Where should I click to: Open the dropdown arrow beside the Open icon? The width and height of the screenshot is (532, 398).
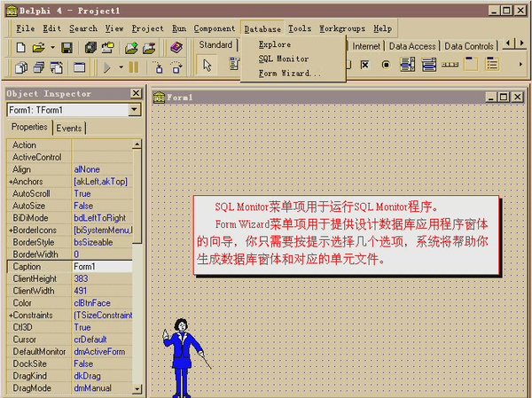pyautogui.click(x=51, y=47)
